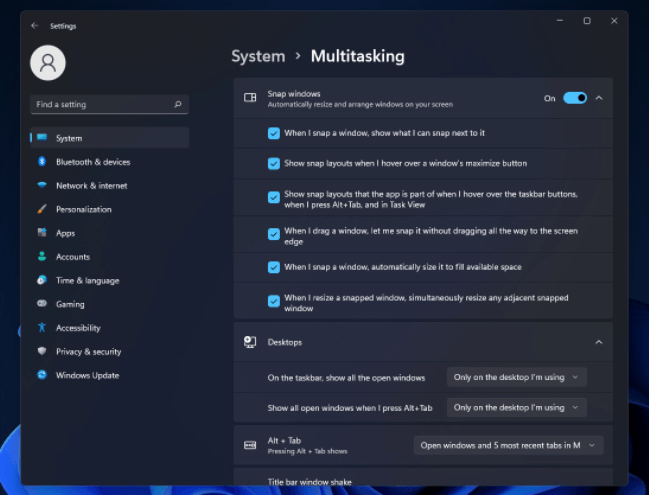Image resolution: width=649 pixels, height=495 pixels.
Task: Click the Time & language globe icon
Action: [x=42, y=280]
